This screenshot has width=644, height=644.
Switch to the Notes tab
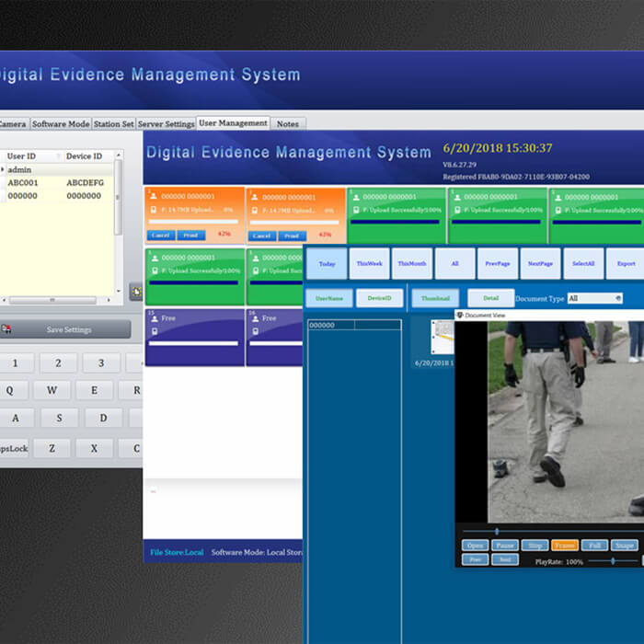(x=288, y=123)
